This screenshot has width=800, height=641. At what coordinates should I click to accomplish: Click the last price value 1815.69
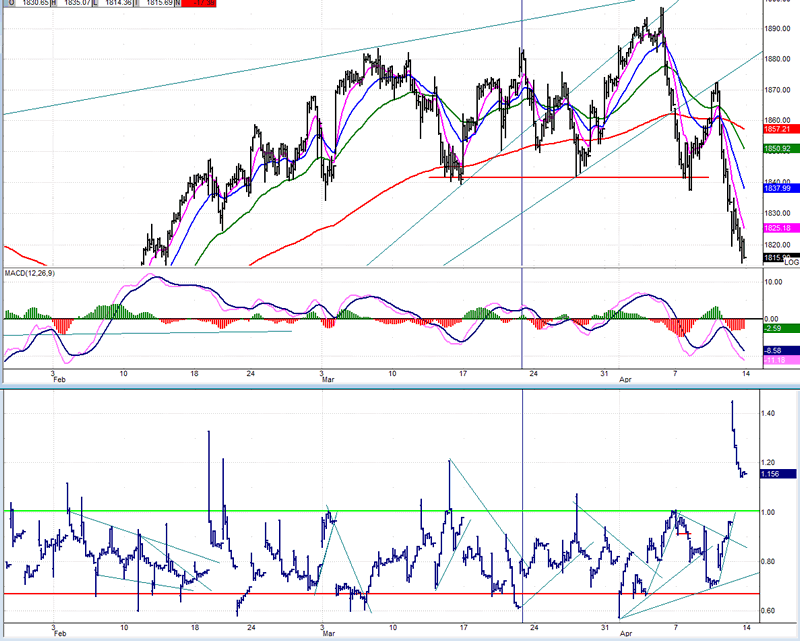point(158,3)
